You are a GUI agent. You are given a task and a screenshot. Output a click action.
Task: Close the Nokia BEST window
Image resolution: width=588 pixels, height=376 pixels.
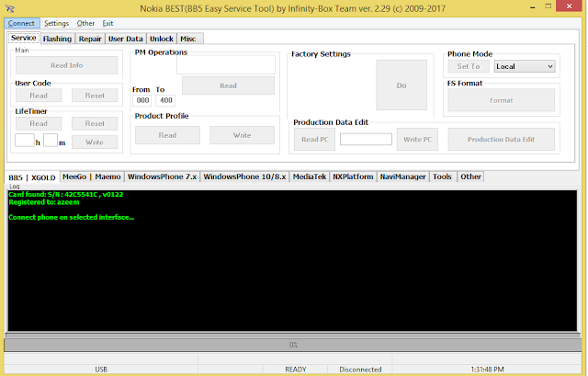coord(570,6)
